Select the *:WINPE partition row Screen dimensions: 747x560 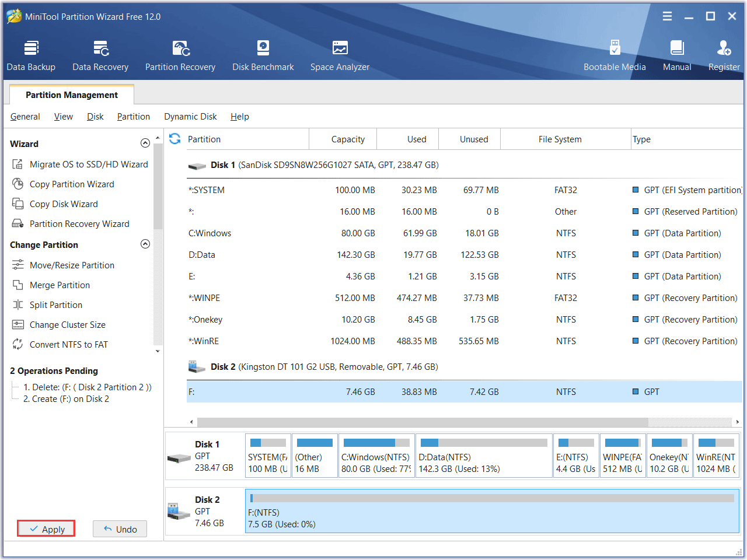[x=465, y=298]
